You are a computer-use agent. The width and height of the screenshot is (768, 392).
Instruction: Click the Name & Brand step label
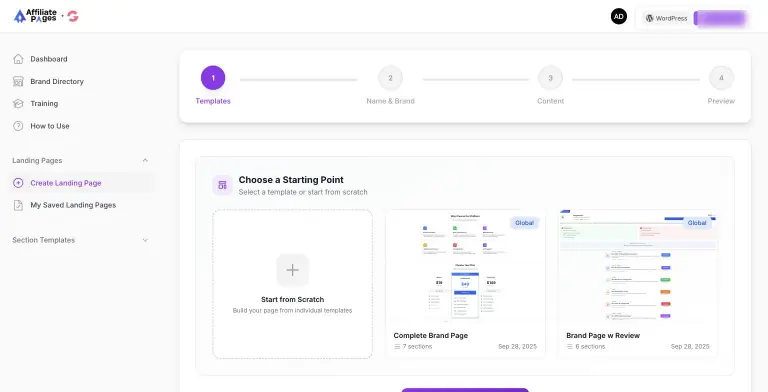click(390, 101)
